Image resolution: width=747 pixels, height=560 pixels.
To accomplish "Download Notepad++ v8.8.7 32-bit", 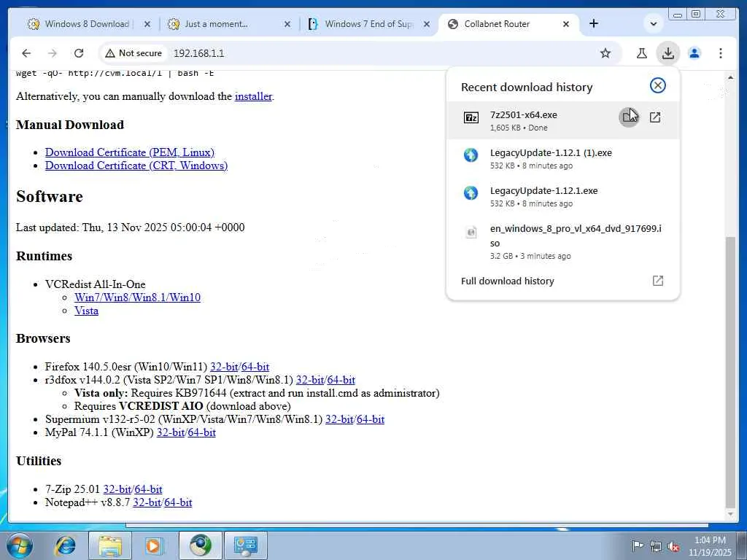I will tap(147, 502).
